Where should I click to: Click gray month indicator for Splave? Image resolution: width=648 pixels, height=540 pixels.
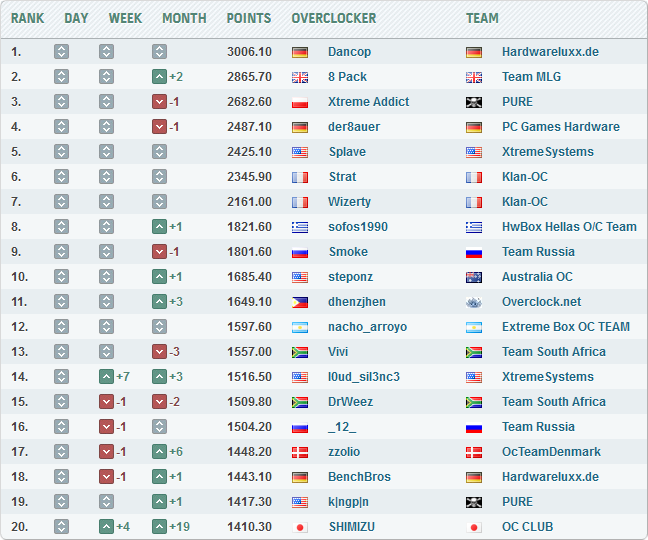(159, 152)
